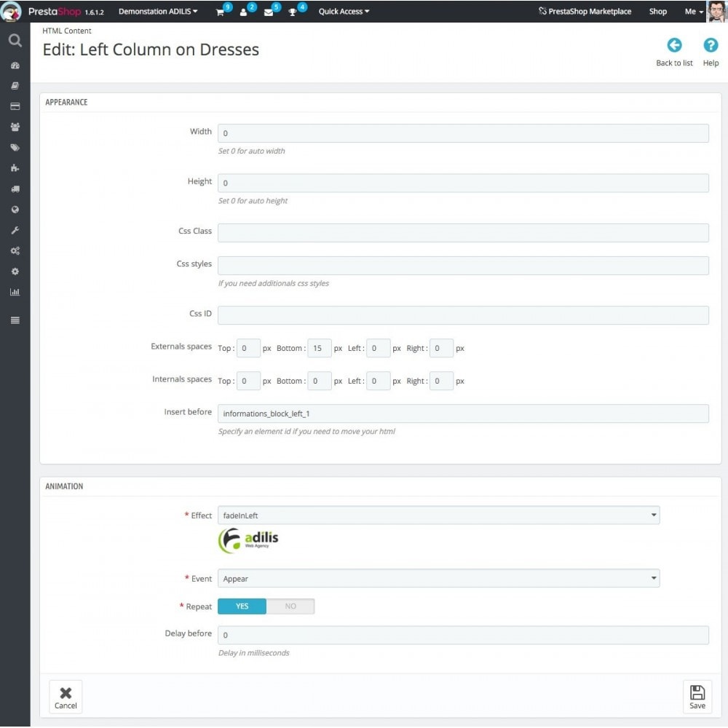This screenshot has width=728, height=728.
Task: Open the shopping cart orders notification
Action: click(220, 12)
